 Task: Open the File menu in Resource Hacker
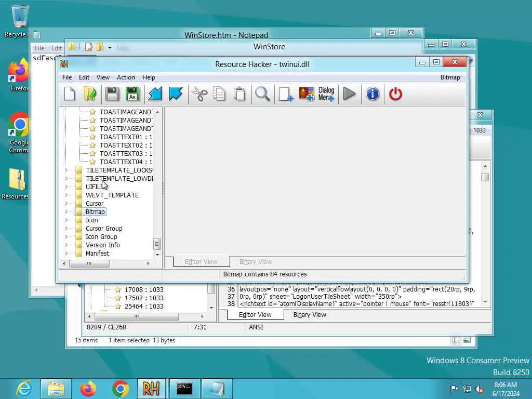[x=67, y=77]
